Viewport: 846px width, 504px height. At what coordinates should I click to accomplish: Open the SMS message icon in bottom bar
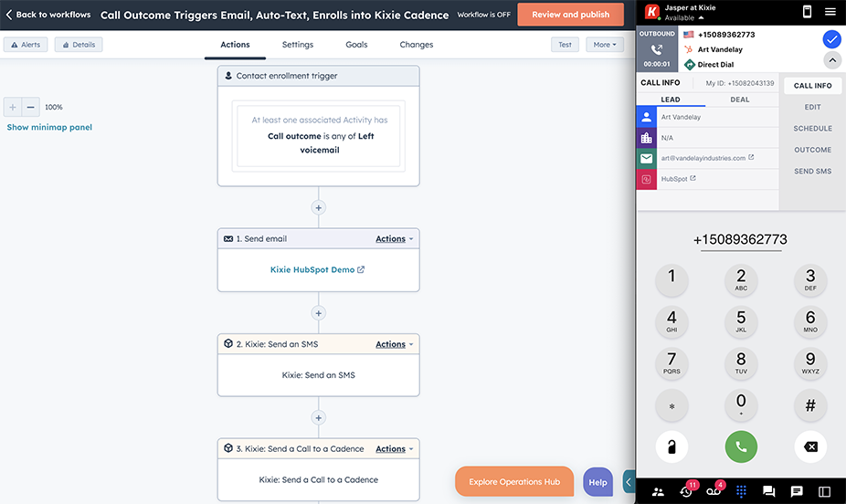(x=797, y=491)
